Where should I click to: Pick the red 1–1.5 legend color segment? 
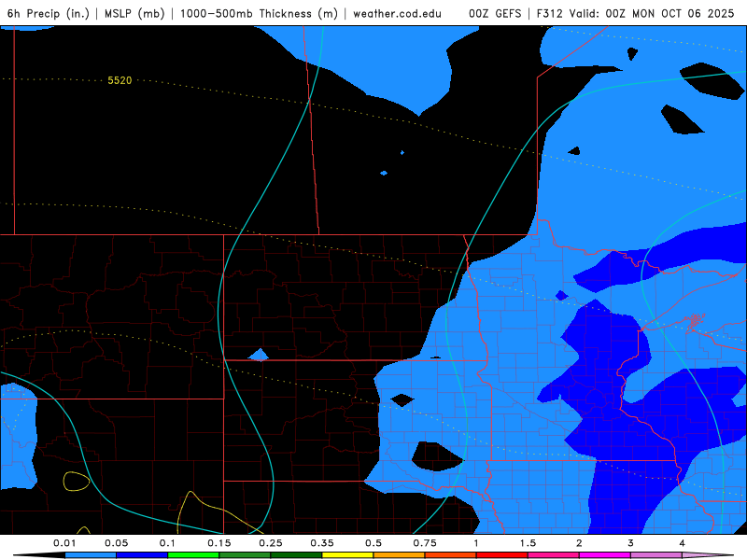pyautogui.click(x=502, y=555)
